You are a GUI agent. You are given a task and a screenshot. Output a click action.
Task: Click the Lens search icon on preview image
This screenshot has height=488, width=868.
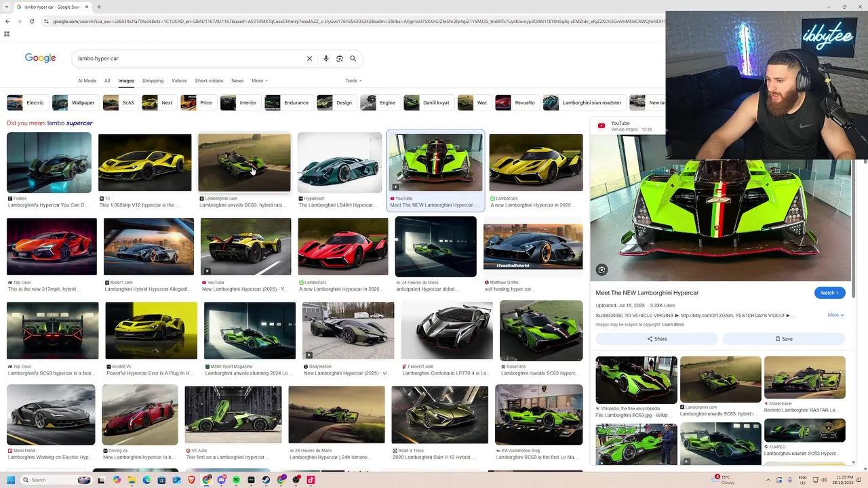pyautogui.click(x=601, y=270)
